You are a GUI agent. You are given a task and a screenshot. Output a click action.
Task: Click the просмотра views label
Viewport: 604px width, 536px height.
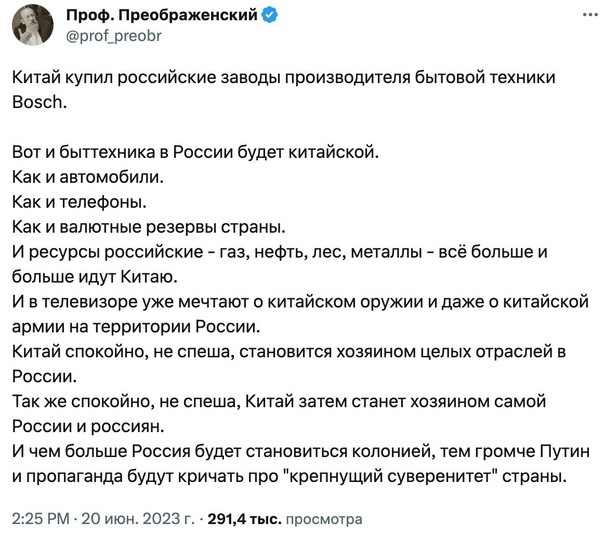(x=324, y=519)
